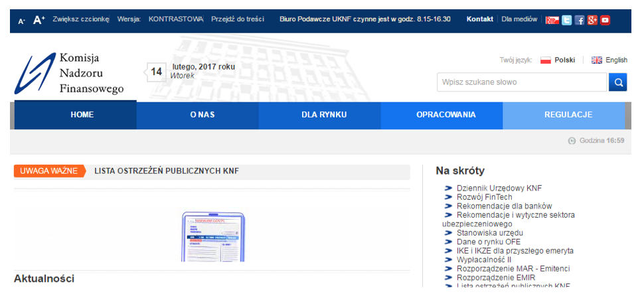This screenshot has width=644, height=302.
Task: Open Rekomendacje dla banków shortcut
Action: pos(505,206)
